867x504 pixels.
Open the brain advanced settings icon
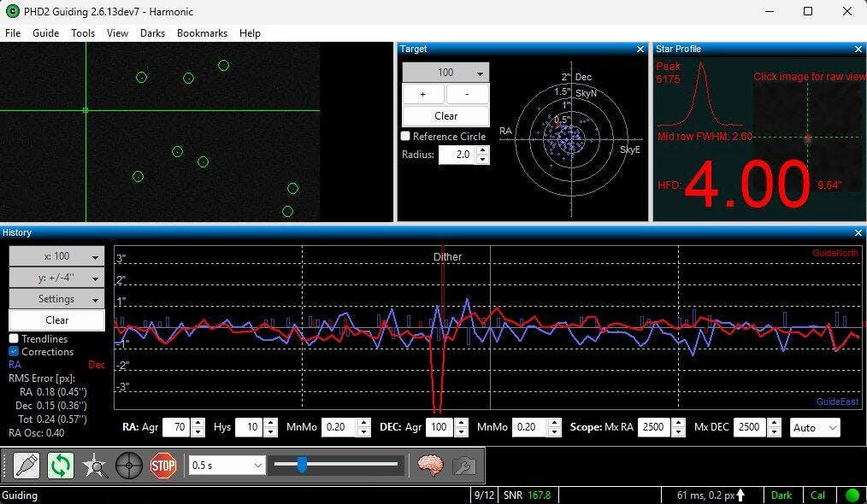[430, 466]
